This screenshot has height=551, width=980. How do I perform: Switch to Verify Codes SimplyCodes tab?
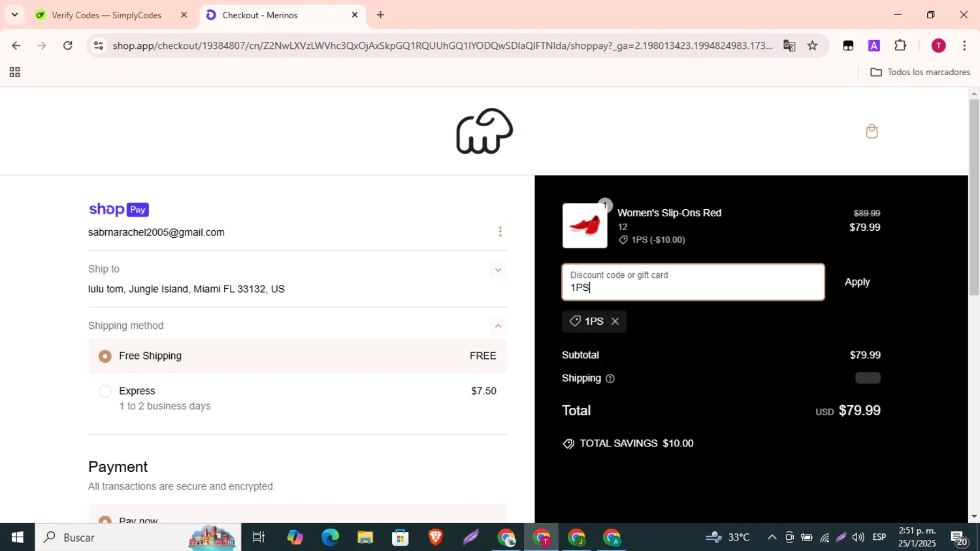[106, 15]
